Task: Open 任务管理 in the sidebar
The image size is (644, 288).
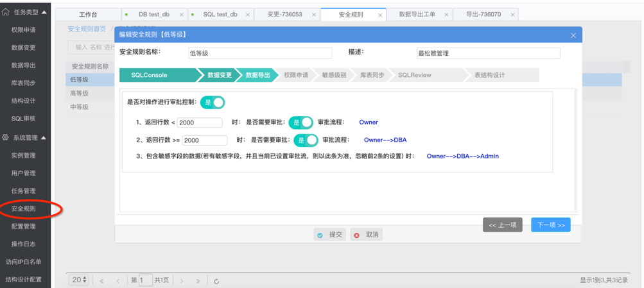Action: coord(23,191)
